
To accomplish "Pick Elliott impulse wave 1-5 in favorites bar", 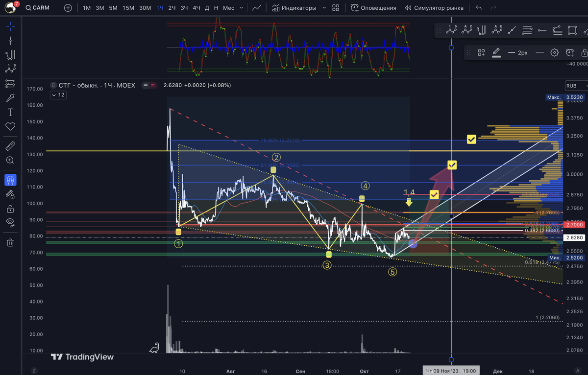I will [x=451, y=30].
